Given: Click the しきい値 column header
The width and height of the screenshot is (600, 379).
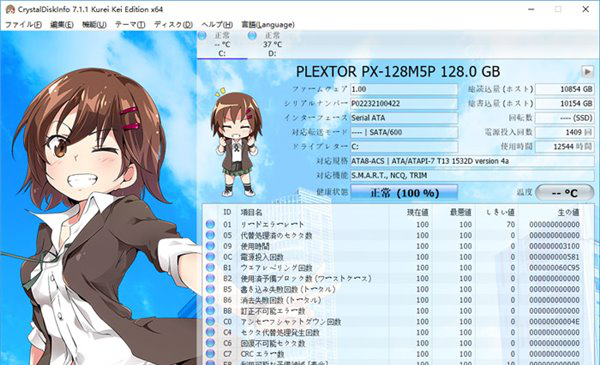Looking at the screenshot, I should [501, 212].
